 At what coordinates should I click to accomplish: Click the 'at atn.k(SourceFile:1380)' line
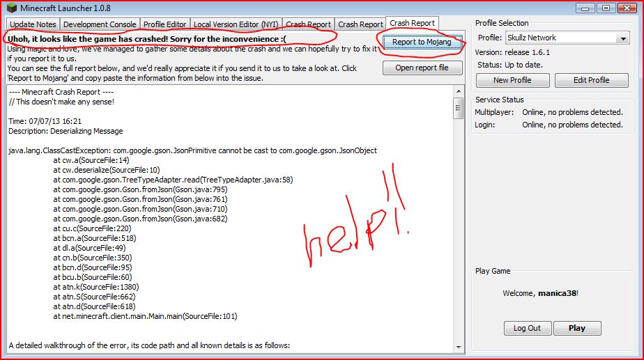(96, 287)
